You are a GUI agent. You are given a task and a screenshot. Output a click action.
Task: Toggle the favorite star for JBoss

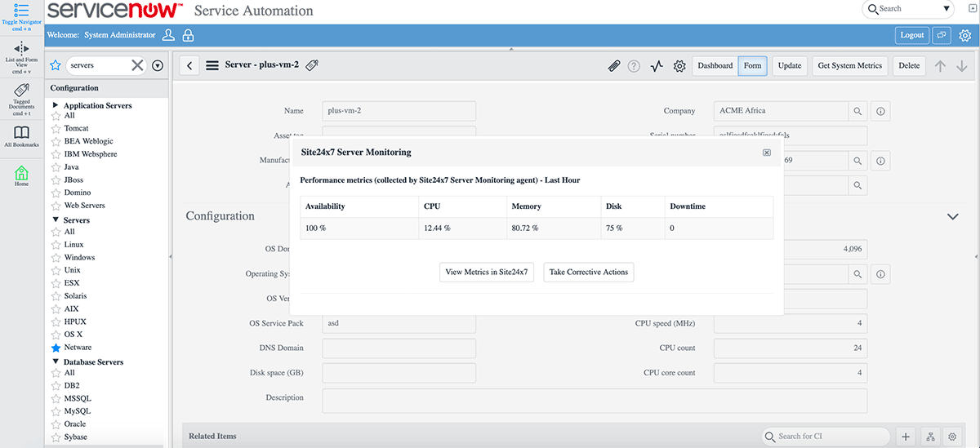(x=56, y=180)
